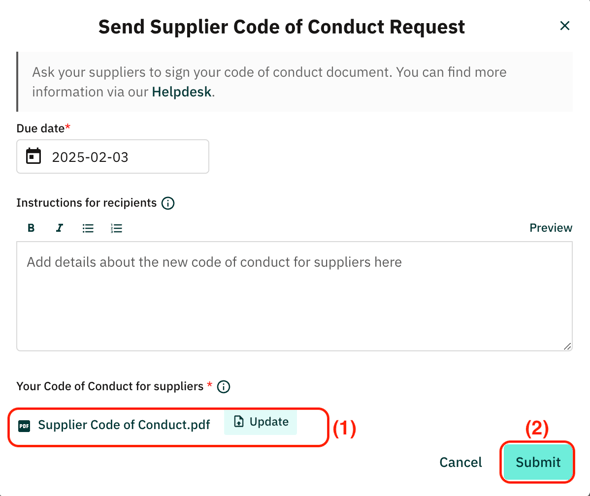Close the Send Supplier Code of Conduct dialog
This screenshot has height=496, width=590.
pyautogui.click(x=564, y=26)
